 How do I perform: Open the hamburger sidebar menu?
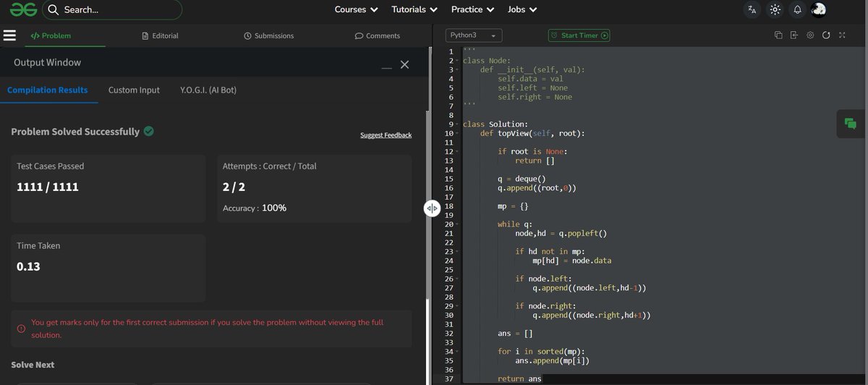coord(10,35)
